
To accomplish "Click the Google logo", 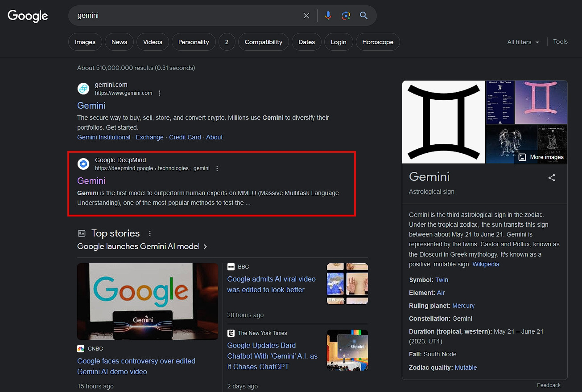I will pos(28,16).
